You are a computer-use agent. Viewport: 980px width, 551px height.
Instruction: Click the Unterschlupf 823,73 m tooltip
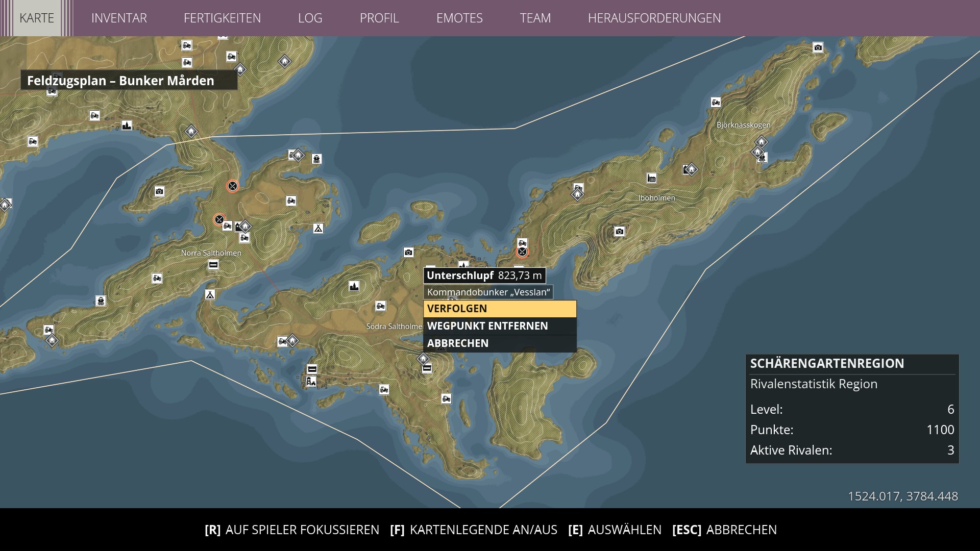pyautogui.click(x=484, y=275)
